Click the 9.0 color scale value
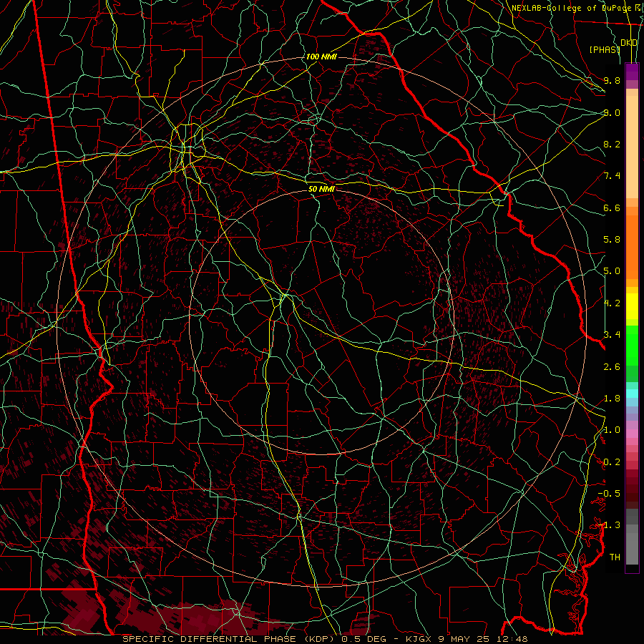 (x=612, y=112)
